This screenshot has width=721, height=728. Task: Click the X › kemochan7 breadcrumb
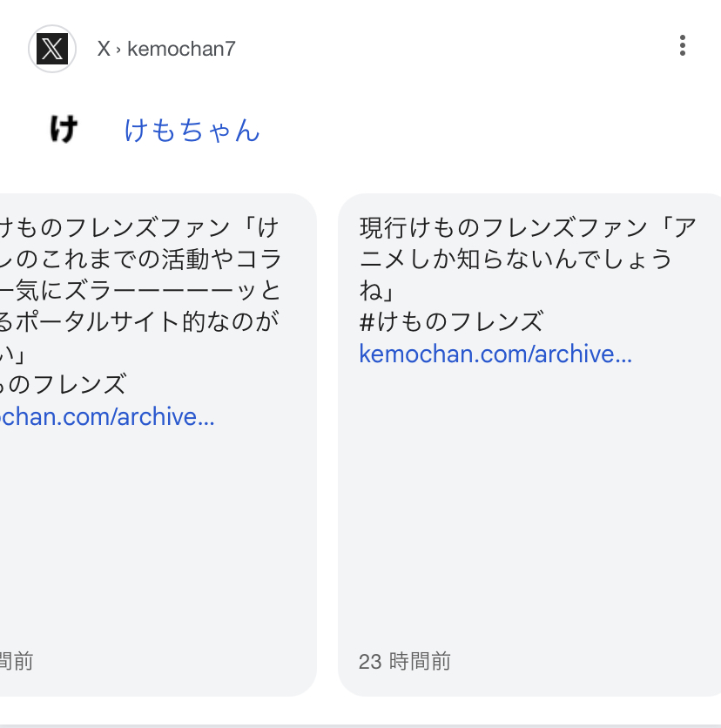pos(166,49)
